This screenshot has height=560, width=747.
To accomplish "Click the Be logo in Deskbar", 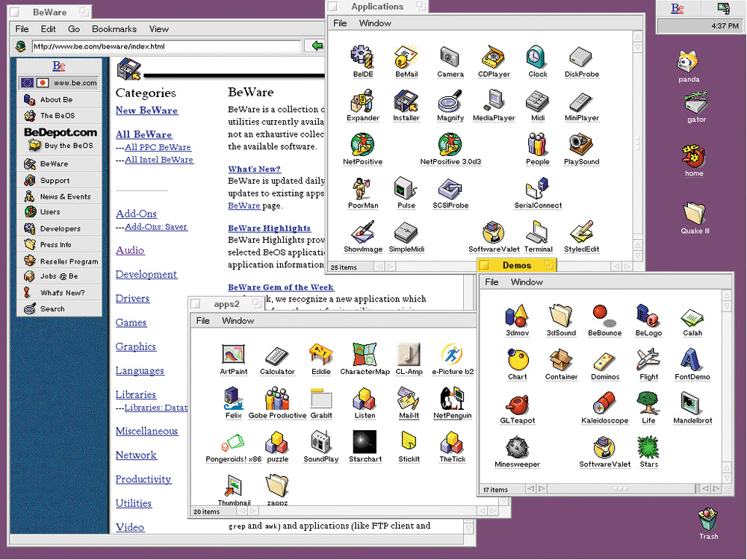I will click(678, 8).
